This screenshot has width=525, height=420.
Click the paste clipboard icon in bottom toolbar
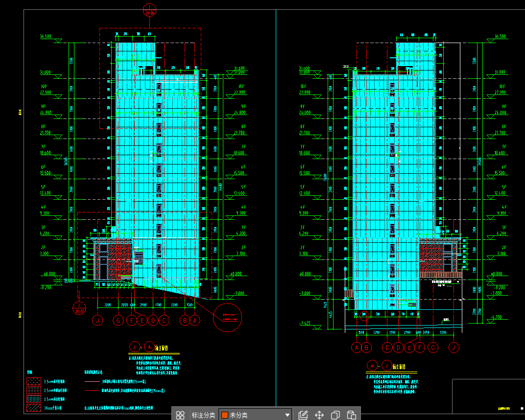point(351,415)
